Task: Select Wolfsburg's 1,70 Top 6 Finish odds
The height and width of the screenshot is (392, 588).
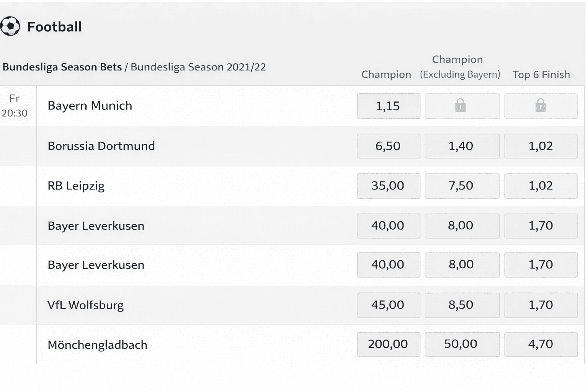Action: [541, 305]
